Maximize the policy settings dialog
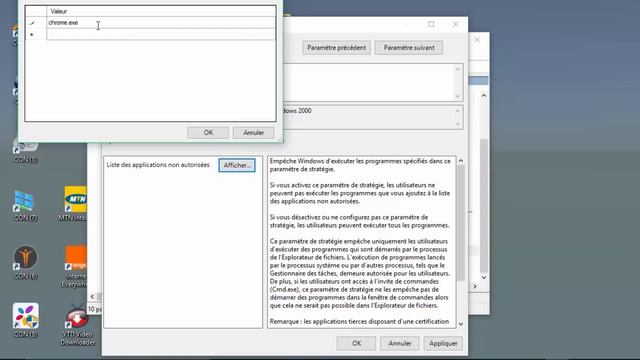This screenshot has width=640, height=360. tap(431, 24)
